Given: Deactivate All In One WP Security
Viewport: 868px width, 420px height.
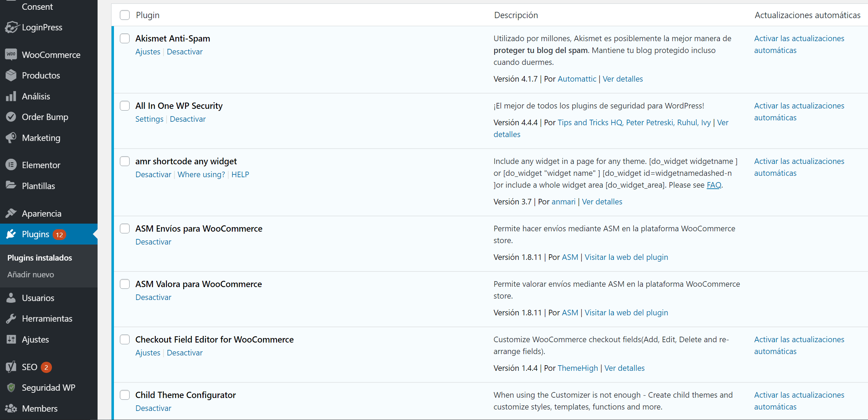Looking at the screenshot, I should click(x=188, y=119).
